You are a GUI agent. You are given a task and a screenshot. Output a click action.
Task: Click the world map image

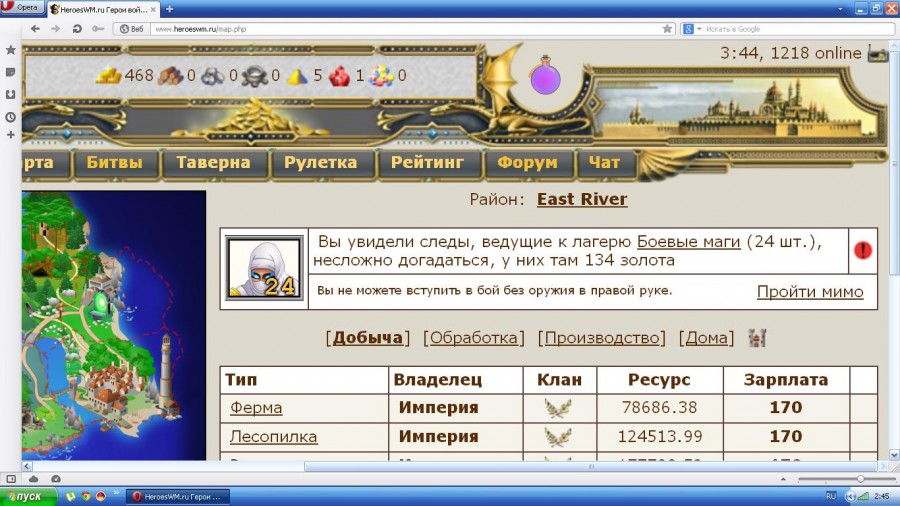[114, 325]
